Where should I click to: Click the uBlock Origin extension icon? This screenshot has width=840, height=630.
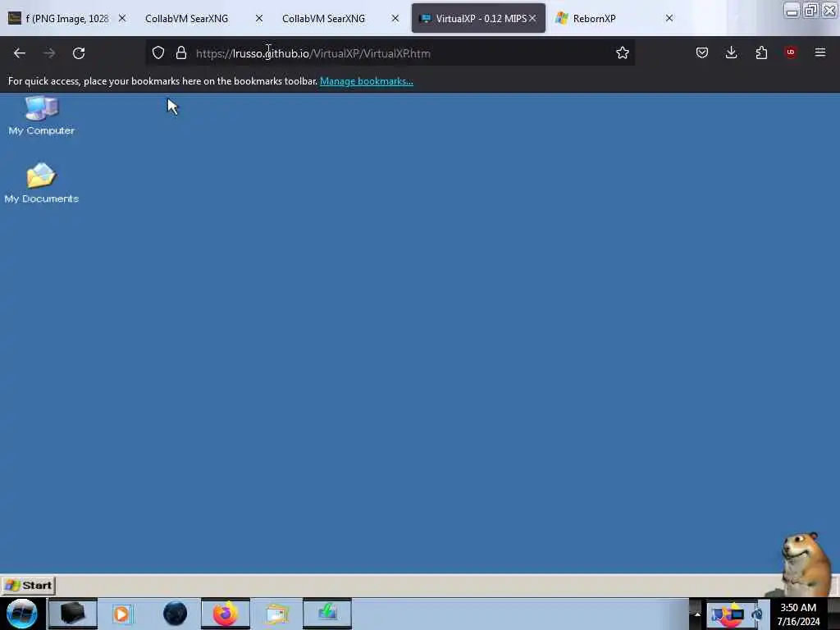coord(790,52)
